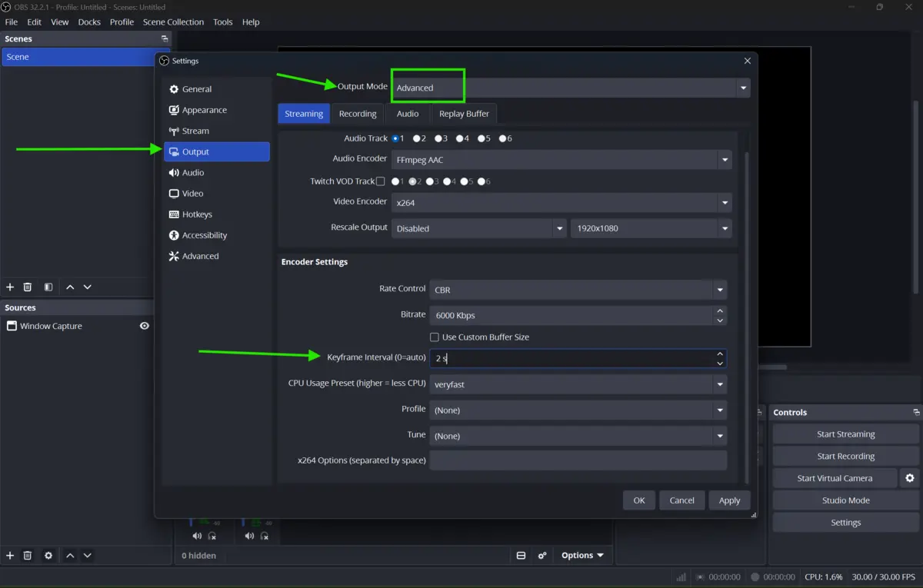Select Audio Track 3 radio button
Viewport: 923px width, 588px height.
click(438, 138)
